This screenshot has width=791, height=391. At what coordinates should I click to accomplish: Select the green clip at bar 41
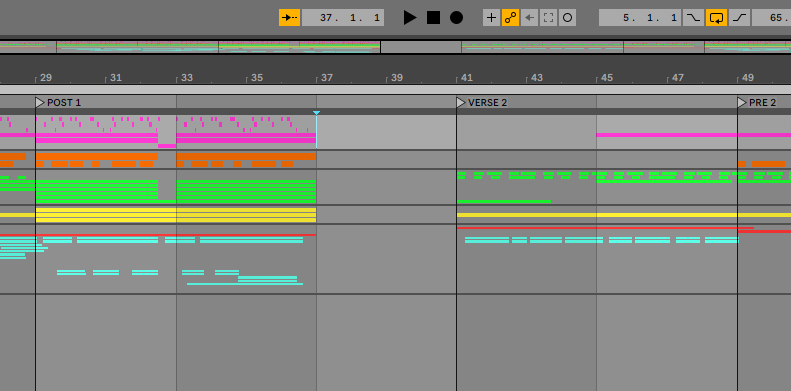click(527, 188)
